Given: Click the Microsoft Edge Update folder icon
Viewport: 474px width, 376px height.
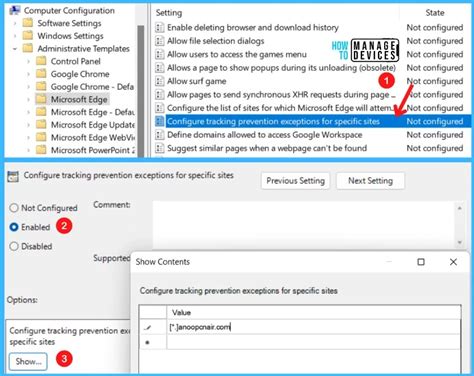Looking at the screenshot, I should [x=41, y=124].
